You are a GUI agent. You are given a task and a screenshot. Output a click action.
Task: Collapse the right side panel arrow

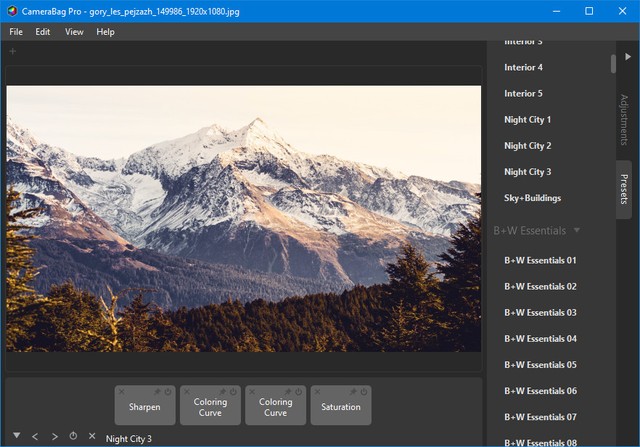coord(628,57)
